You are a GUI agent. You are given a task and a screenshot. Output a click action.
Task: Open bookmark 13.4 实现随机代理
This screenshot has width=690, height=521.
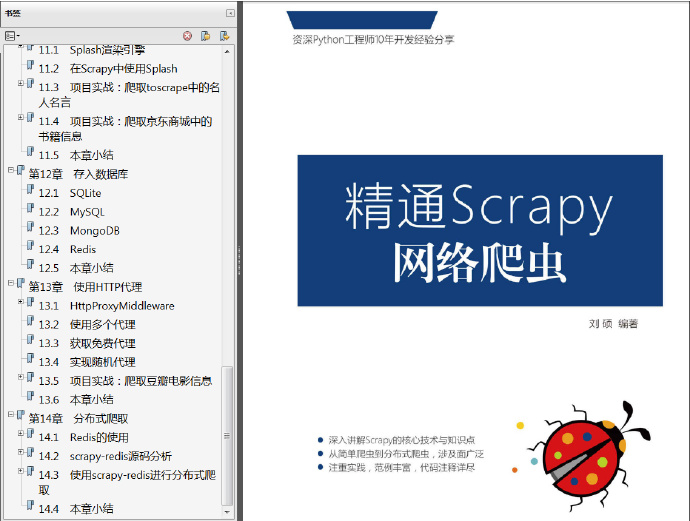tap(87, 362)
